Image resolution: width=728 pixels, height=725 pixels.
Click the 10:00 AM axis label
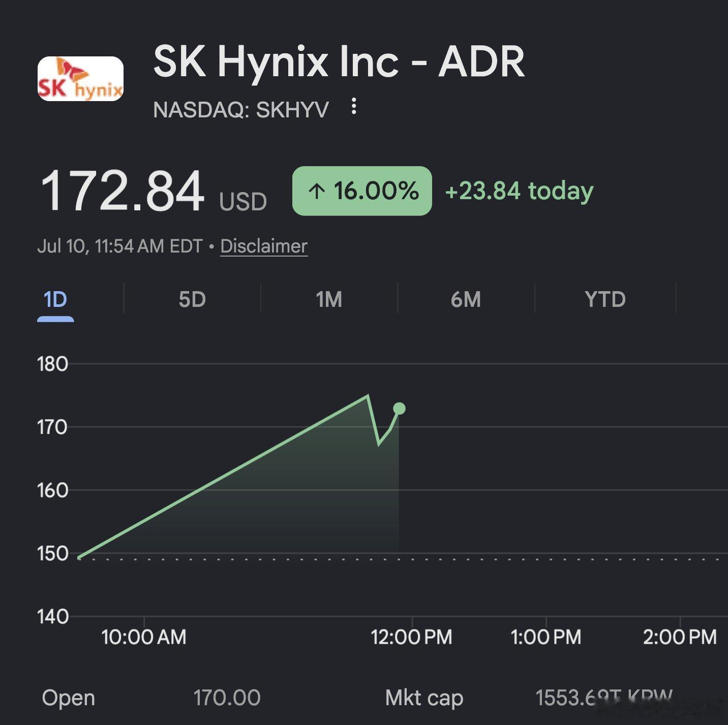tap(144, 637)
